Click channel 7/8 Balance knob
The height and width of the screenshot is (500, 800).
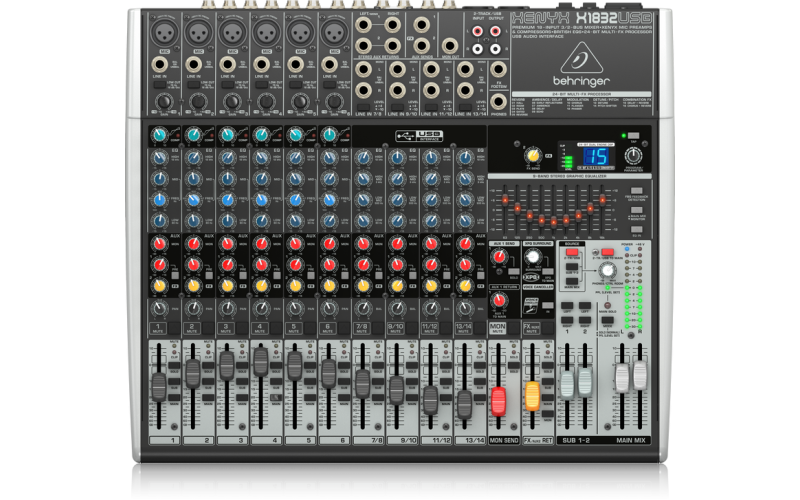click(363, 308)
